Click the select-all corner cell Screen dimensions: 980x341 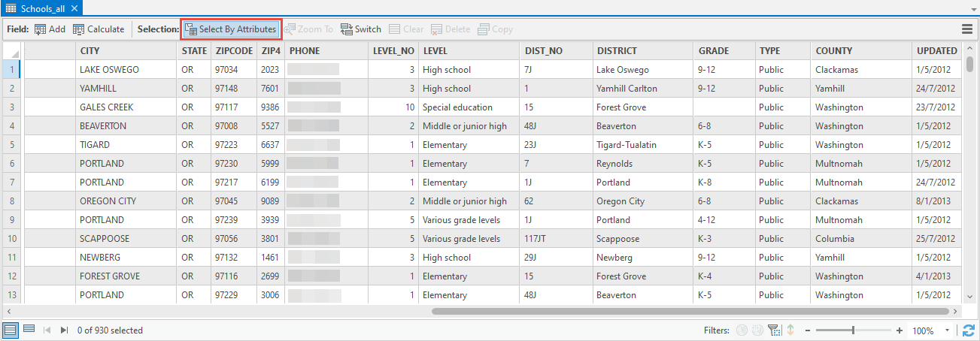coord(12,51)
